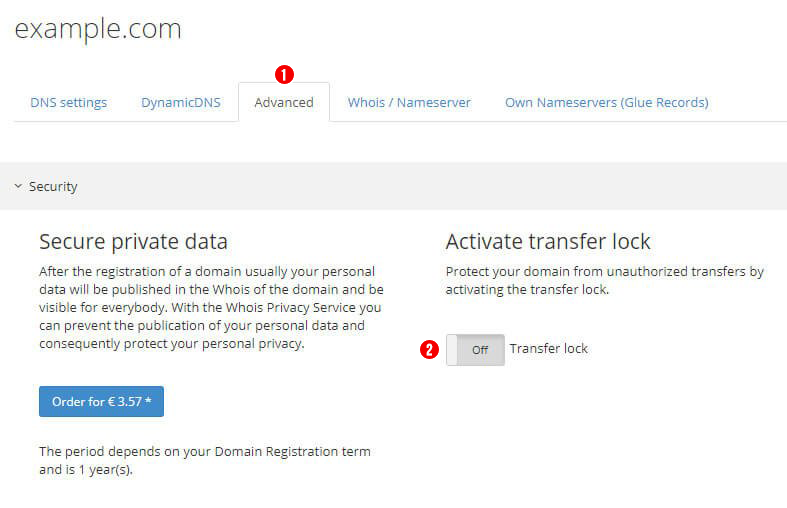The height and width of the screenshot is (508, 787).
Task: Switch to the DNS settings tab
Action: (x=69, y=102)
